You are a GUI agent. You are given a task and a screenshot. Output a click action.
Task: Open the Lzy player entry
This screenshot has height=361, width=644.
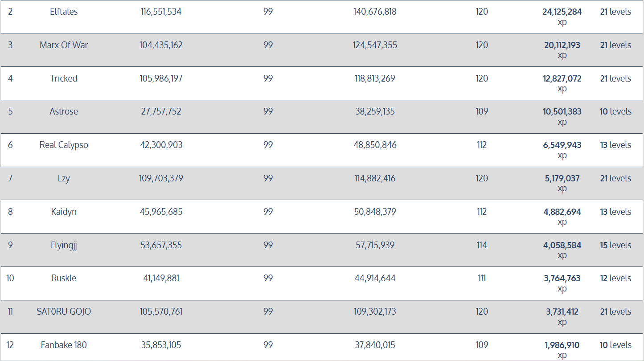(64, 178)
